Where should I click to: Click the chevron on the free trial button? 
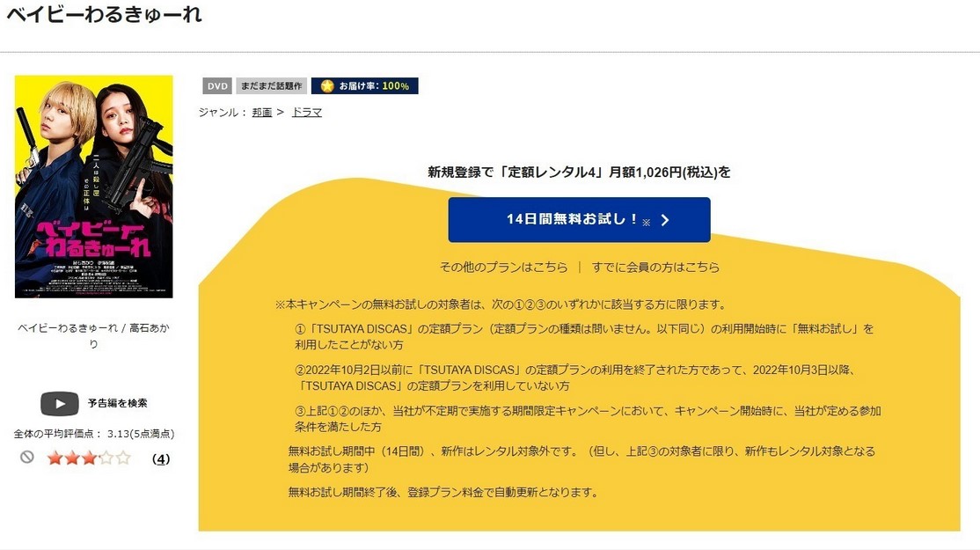pyautogui.click(x=665, y=220)
